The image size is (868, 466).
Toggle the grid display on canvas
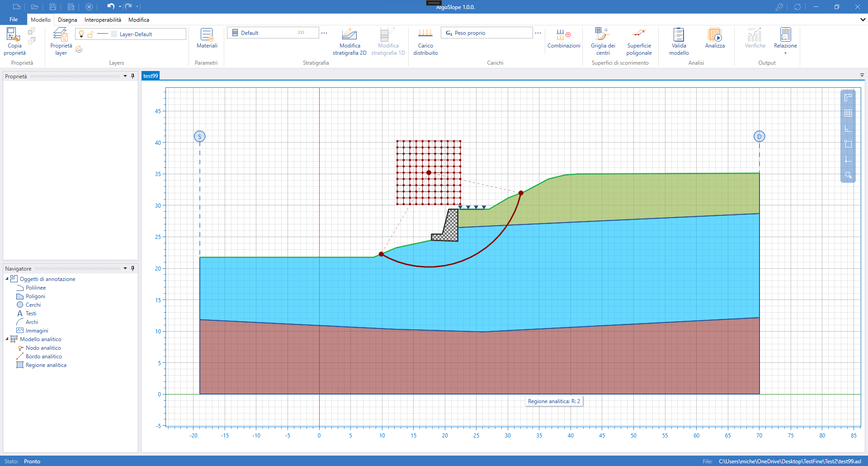tap(848, 113)
